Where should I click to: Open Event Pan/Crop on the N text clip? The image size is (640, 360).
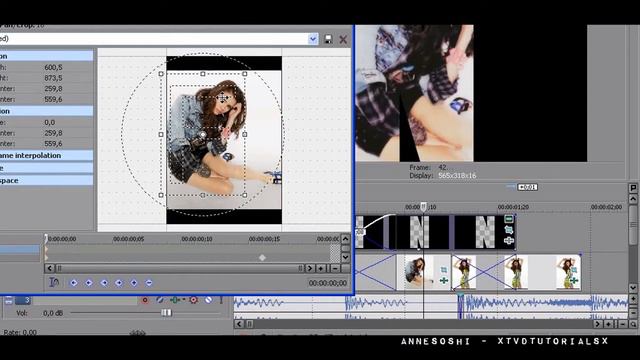509,230
